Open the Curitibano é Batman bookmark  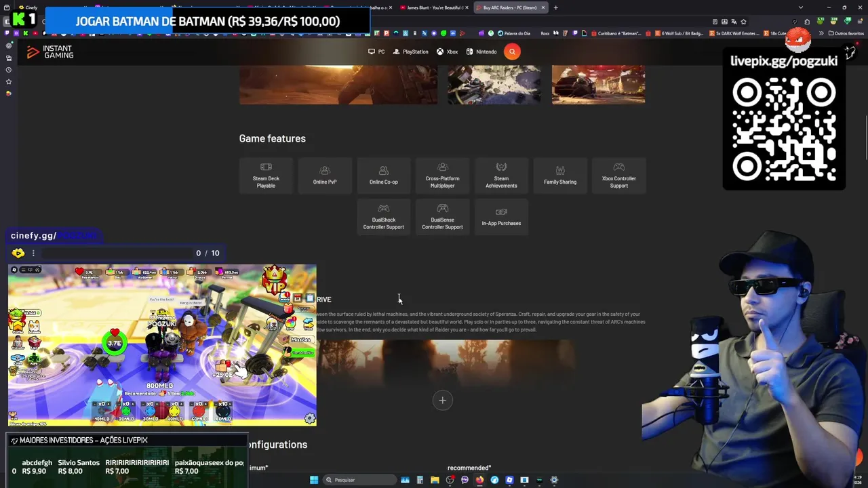tap(616, 33)
